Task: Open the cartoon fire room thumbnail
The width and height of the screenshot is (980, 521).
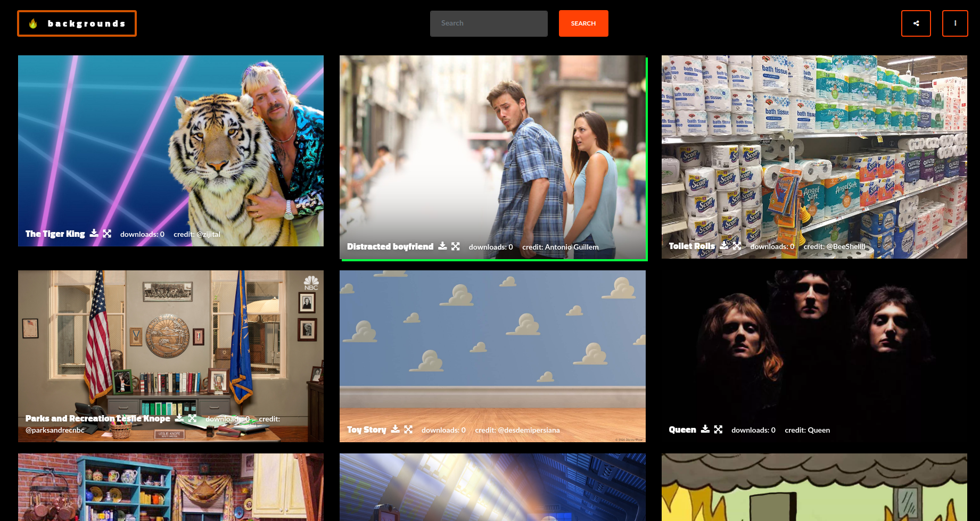Action: 814,487
